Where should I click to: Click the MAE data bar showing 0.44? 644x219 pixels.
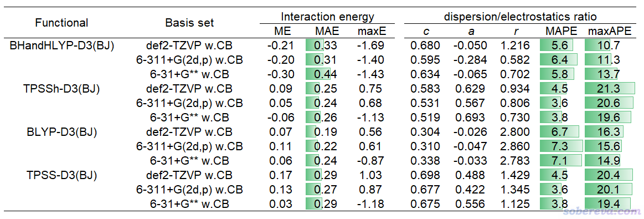click(319, 74)
